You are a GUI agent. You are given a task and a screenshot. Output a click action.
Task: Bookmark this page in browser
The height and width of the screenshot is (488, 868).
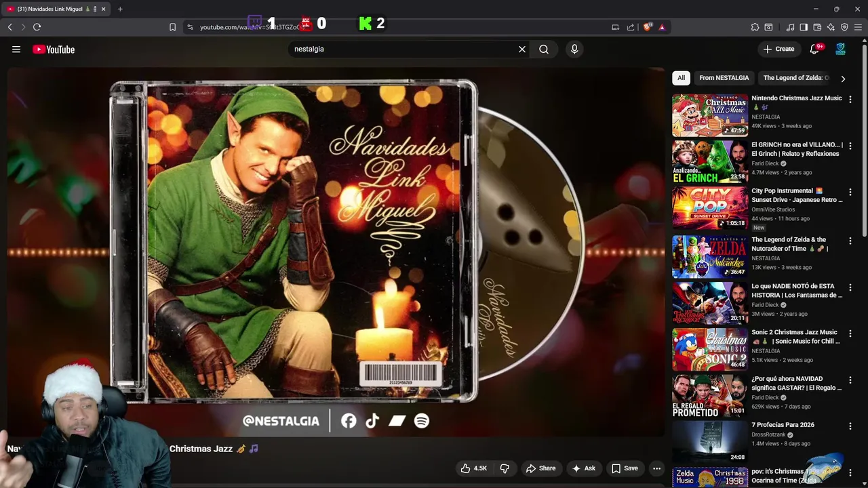(172, 27)
